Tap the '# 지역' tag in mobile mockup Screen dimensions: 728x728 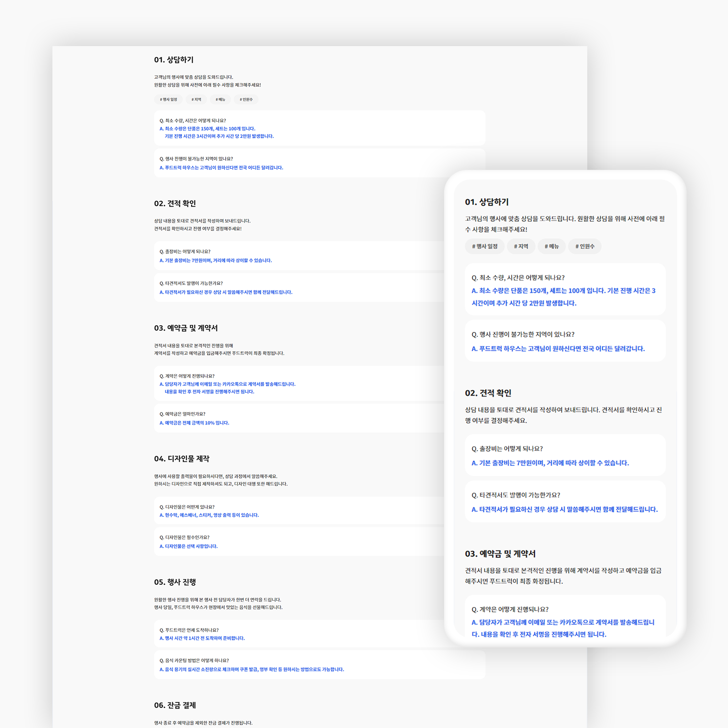click(x=521, y=247)
